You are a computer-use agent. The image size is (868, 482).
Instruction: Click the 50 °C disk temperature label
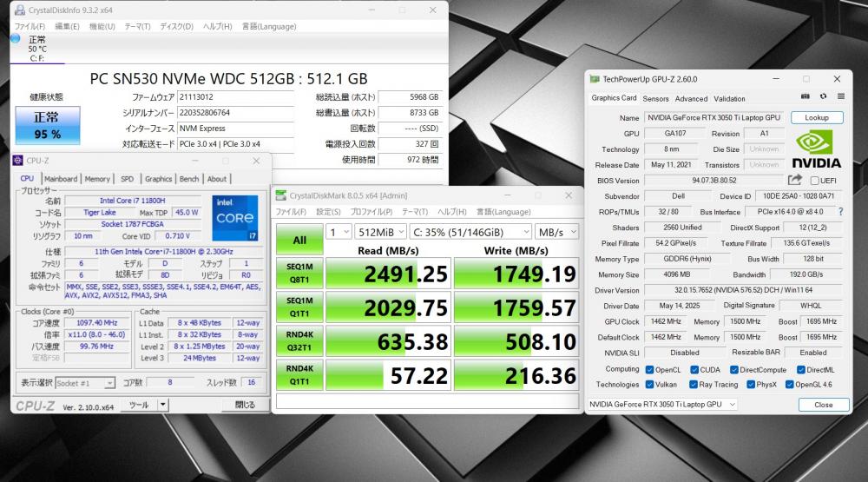(x=37, y=49)
